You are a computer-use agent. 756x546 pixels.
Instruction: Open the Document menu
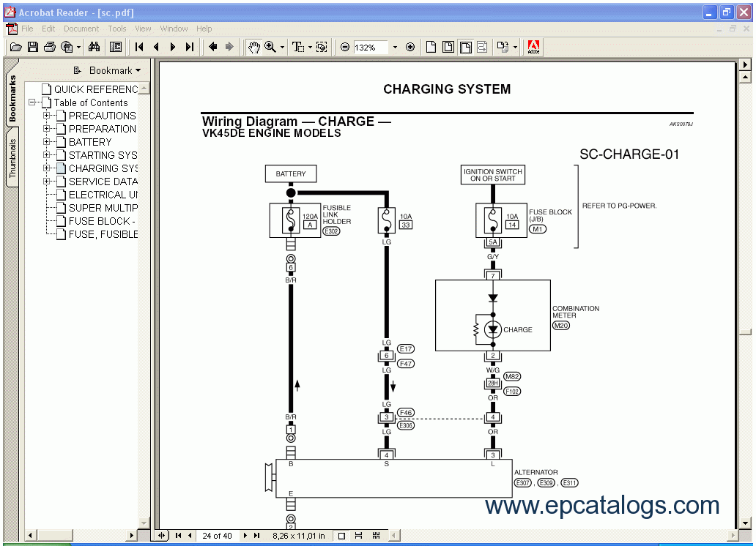pyautogui.click(x=81, y=29)
